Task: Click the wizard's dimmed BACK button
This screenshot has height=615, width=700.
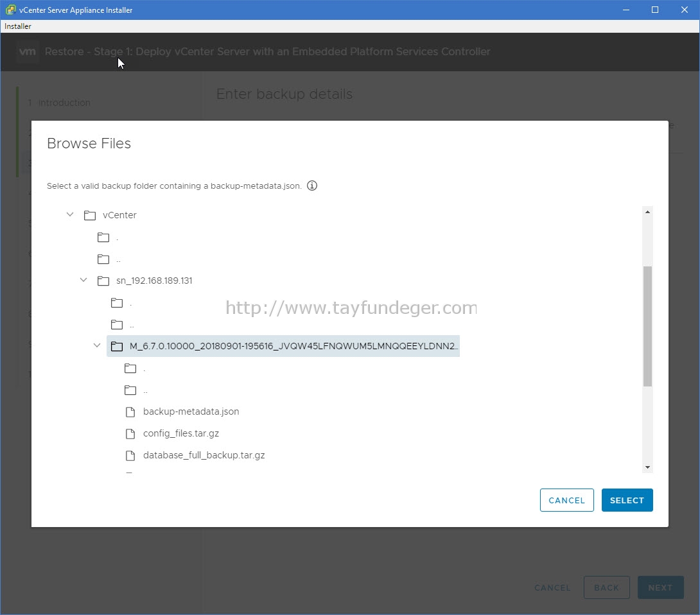Action: 607,587
